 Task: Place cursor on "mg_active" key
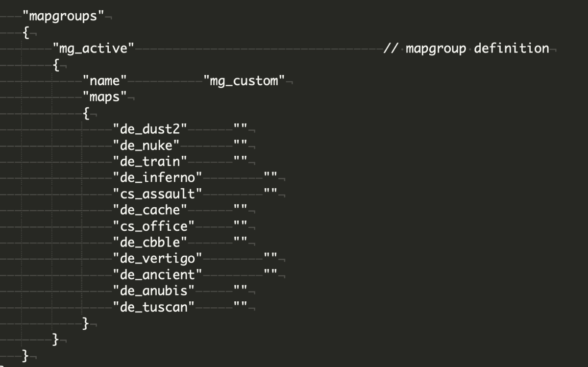coord(94,49)
